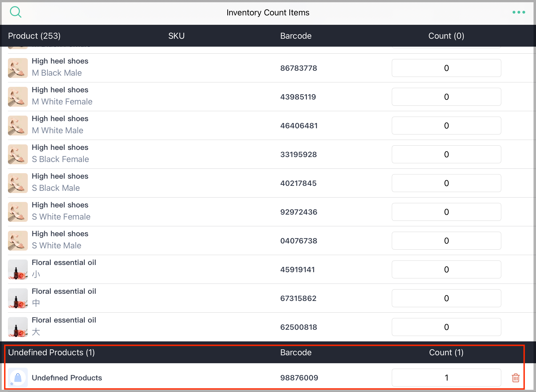Image resolution: width=536 pixels, height=392 pixels.
Task: Click the count field showing 1 for Undefined Products
Action: (446, 378)
